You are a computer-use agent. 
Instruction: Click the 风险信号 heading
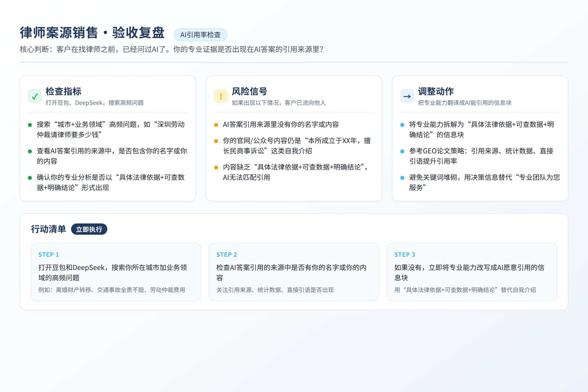tap(249, 91)
